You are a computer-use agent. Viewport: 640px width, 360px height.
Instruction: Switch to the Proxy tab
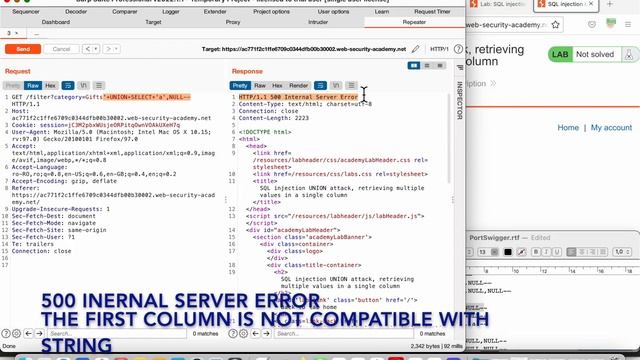(233, 22)
